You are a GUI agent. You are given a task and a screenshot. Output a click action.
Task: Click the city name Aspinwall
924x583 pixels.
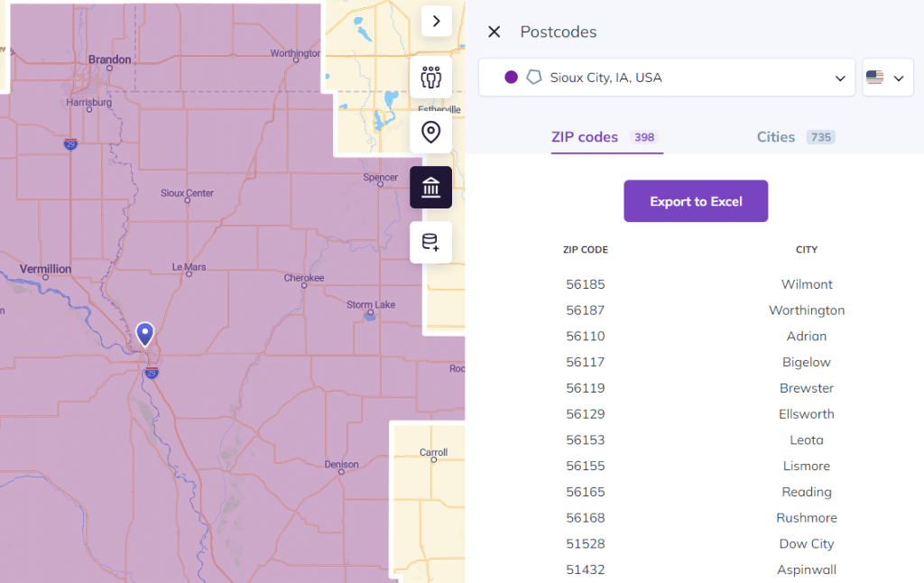807,569
